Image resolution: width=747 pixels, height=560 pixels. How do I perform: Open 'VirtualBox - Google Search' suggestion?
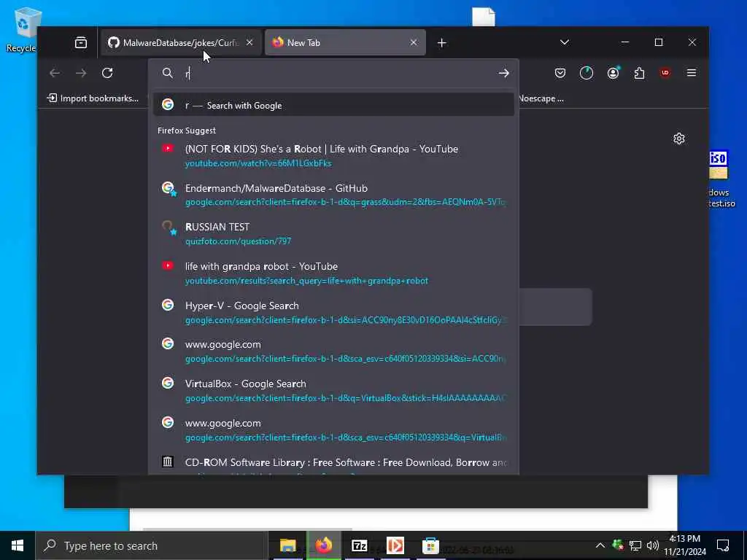[x=333, y=391]
